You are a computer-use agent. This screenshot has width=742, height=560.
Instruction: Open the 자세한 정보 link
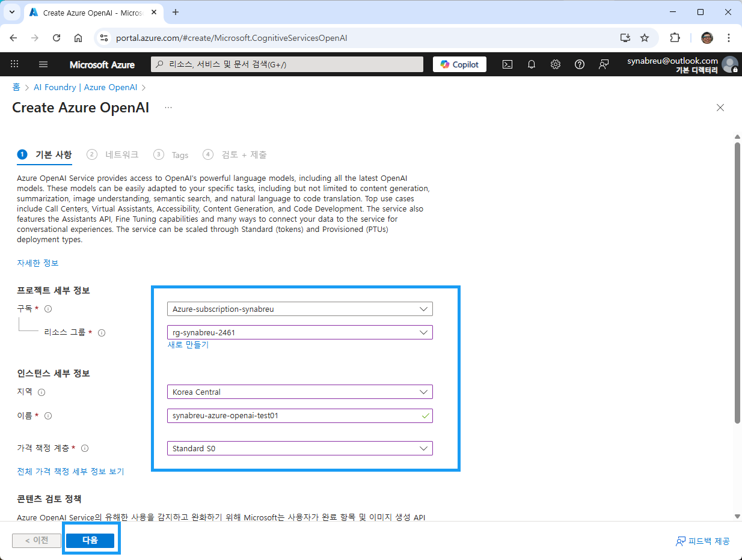tap(38, 263)
